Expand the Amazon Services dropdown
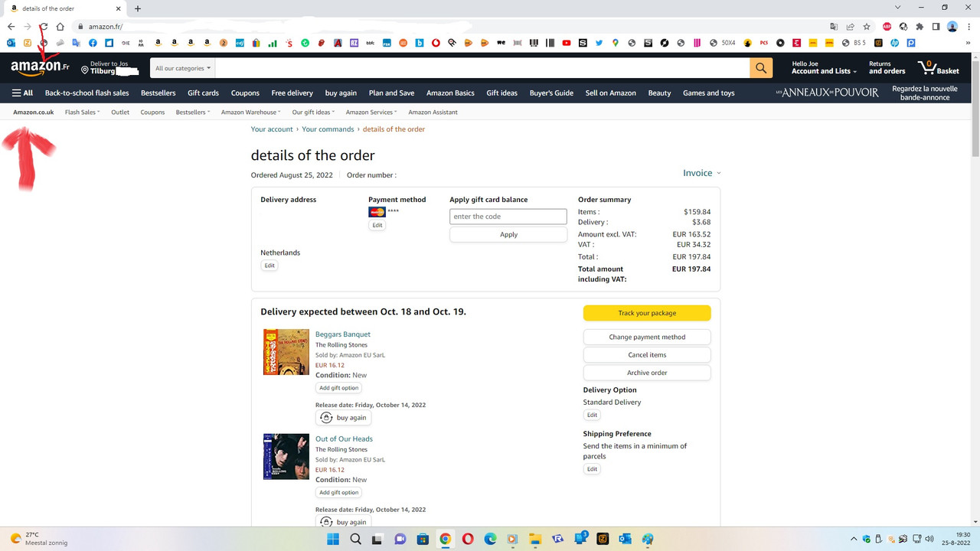The image size is (980, 551). click(371, 112)
